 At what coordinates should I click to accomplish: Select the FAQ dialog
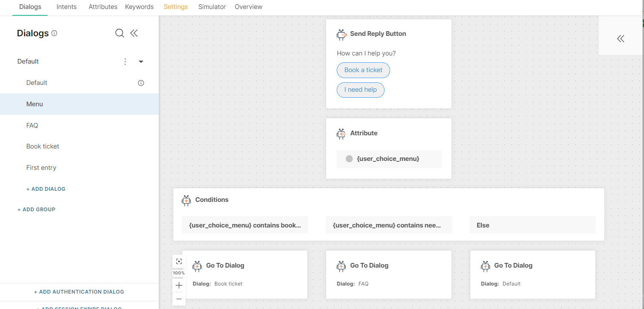click(79, 125)
